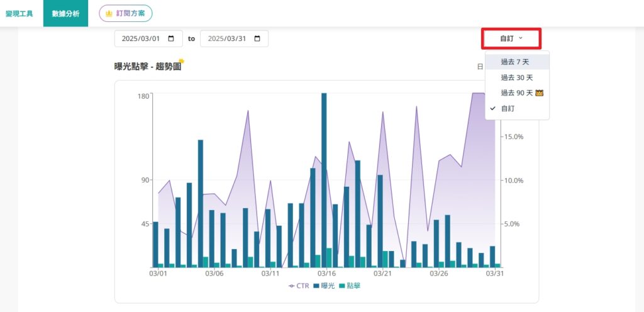The width and height of the screenshot is (644, 312).
Task: Switch to the 變現工具 tab
Action: click(19, 13)
